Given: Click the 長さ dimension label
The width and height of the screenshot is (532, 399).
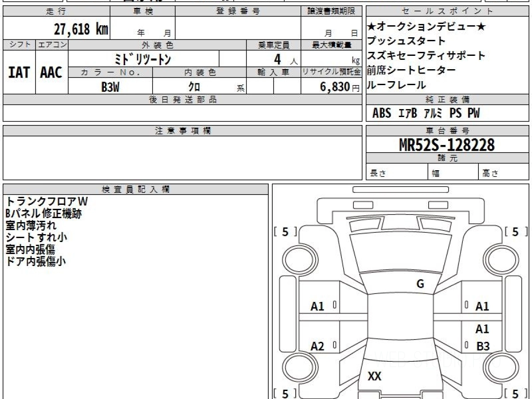Looking at the screenshot, I should pyautogui.click(x=378, y=173).
